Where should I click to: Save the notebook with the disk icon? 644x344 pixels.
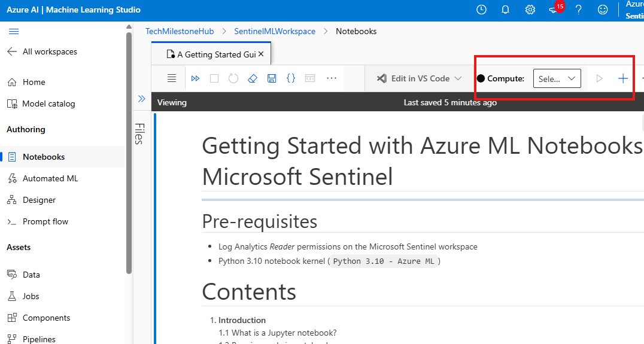pos(272,78)
